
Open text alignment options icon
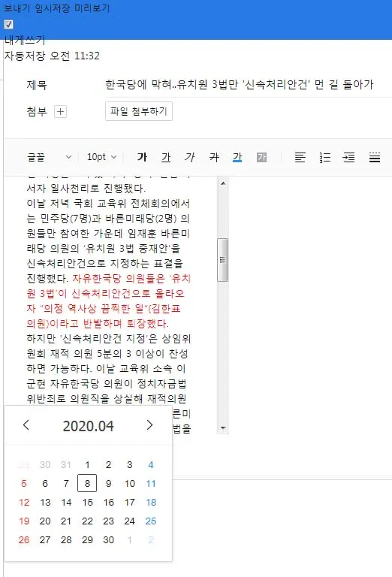pos(300,158)
